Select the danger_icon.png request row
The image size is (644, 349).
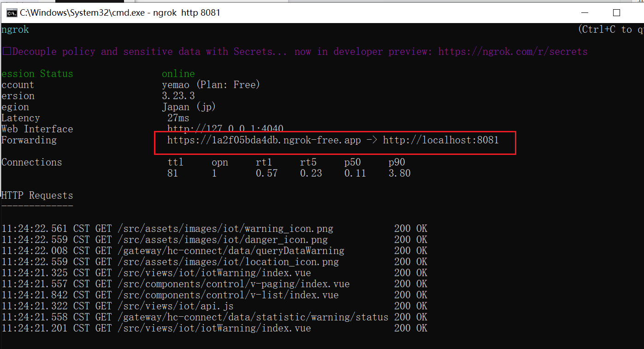(x=214, y=240)
